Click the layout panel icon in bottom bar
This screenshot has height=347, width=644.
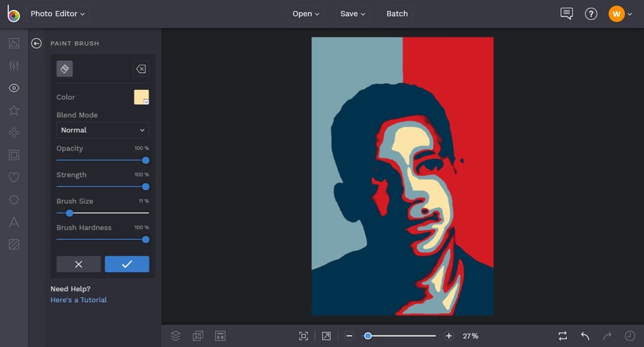(x=220, y=336)
